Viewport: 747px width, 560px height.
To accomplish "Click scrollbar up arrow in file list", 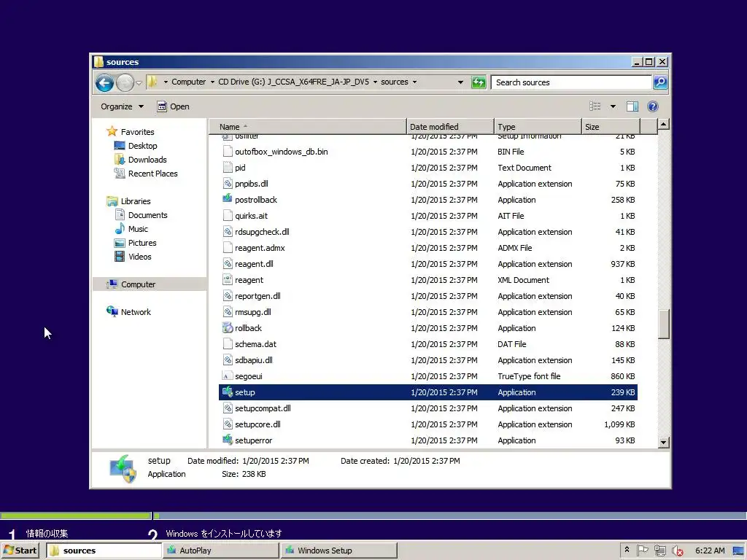I will coord(663,125).
